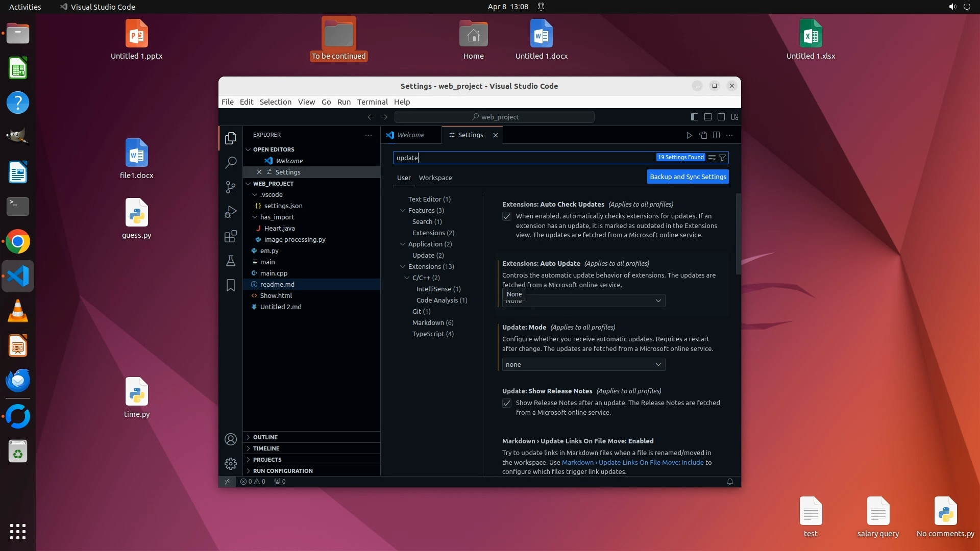
Task: Open the Extensions view icon
Action: point(231,236)
